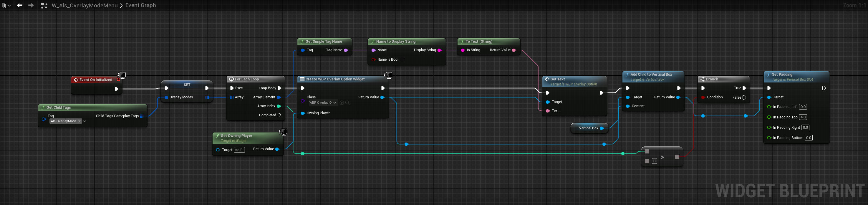This screenshot has width=868, height=205.
Task: Click the self Target field on Get Owning Player
Action: click(x=239, y=150)
